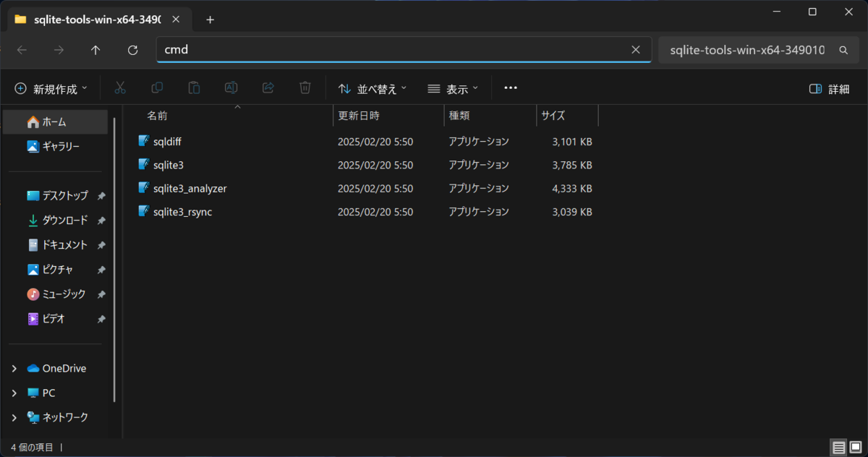Click the 3,785 KB size cell
The height and width of the screenshot is (457, 868).
(572, 166)
